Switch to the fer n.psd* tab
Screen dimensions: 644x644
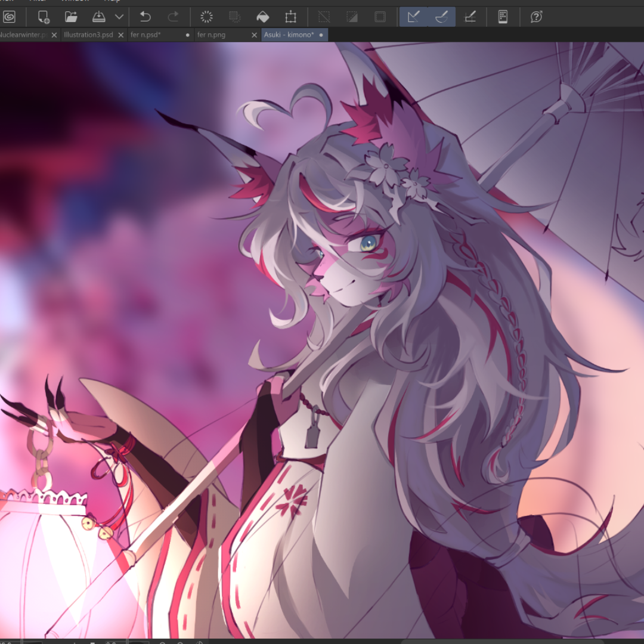pos(146,35)
